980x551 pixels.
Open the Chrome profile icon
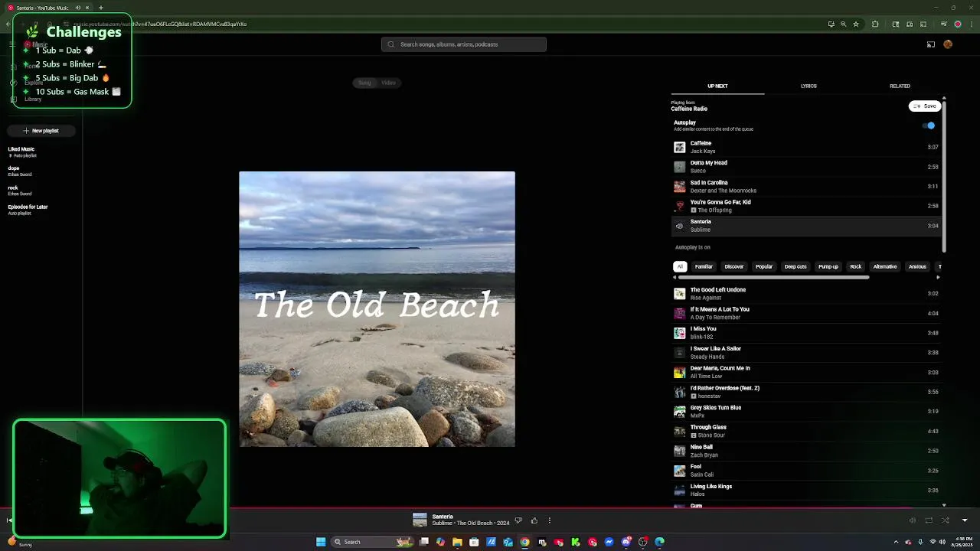(957, 24)
